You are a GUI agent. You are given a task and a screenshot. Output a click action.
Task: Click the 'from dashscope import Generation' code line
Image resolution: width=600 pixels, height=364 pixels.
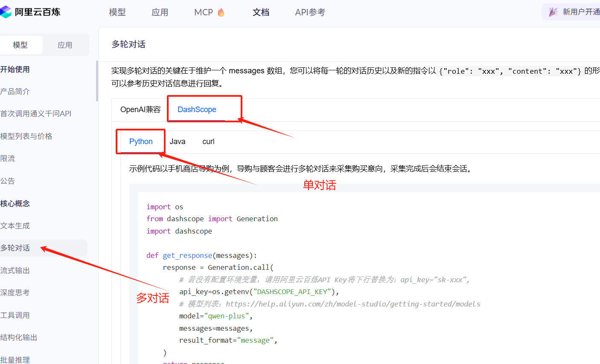212,219
